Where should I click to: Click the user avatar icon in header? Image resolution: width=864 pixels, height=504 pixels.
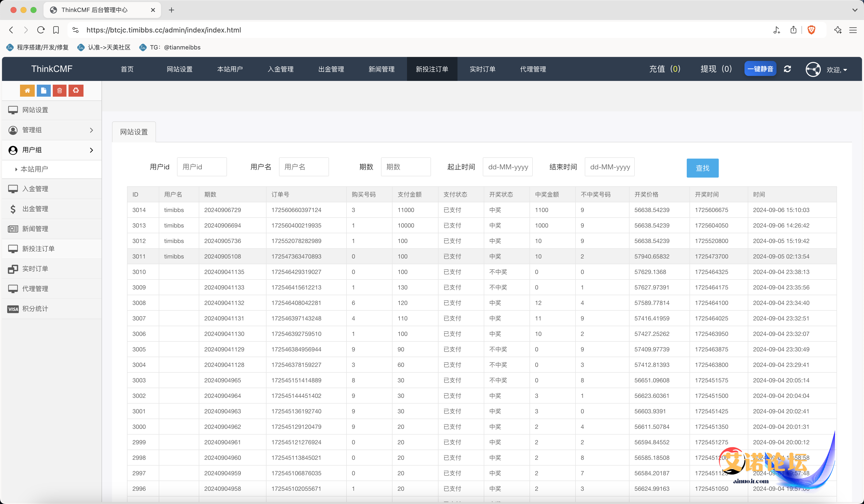pos(813,69)
